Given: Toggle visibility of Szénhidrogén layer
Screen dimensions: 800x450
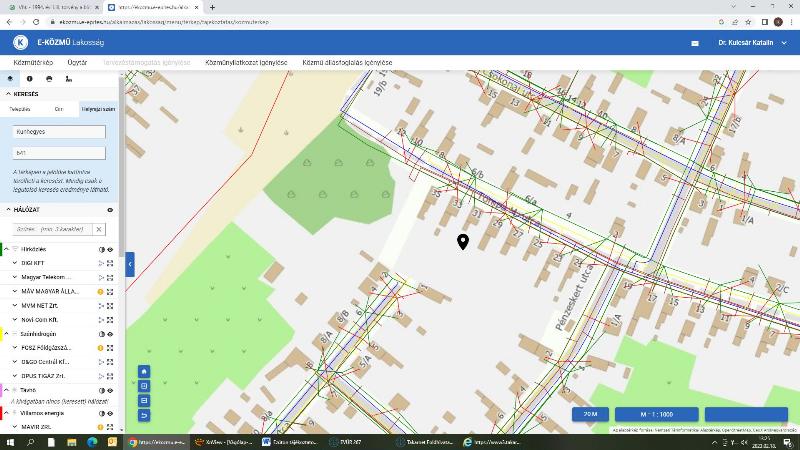Looking at the screenshot, I should [110, 334].
